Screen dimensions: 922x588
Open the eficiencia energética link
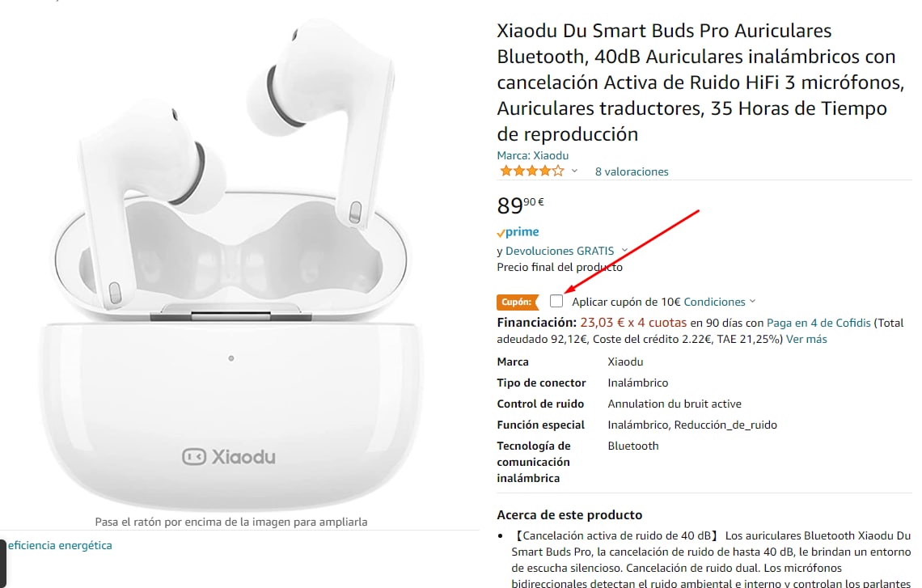pos(60,545)
